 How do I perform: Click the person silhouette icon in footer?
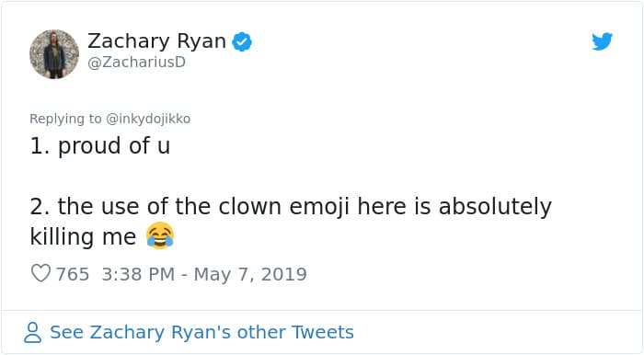(32, 332)
